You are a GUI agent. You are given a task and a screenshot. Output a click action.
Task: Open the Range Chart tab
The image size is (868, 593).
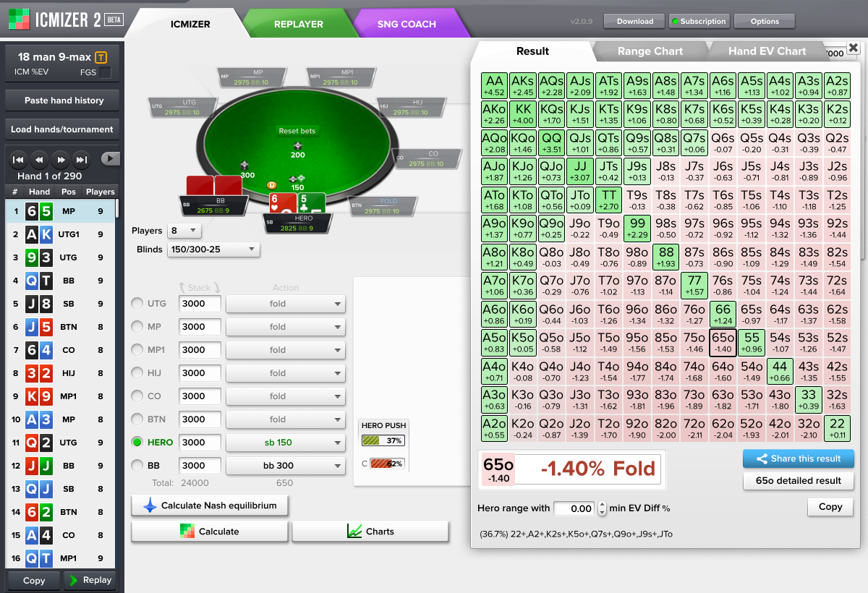[650, 51]
